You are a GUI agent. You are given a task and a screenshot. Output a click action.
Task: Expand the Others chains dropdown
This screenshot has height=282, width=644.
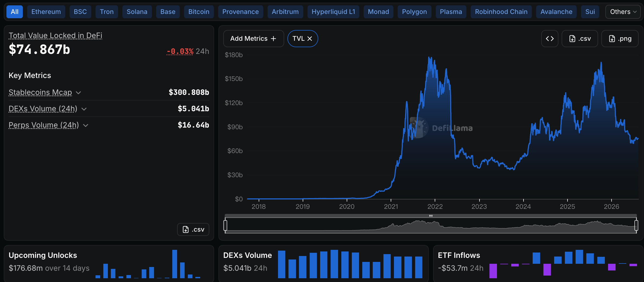click(623, 12)
